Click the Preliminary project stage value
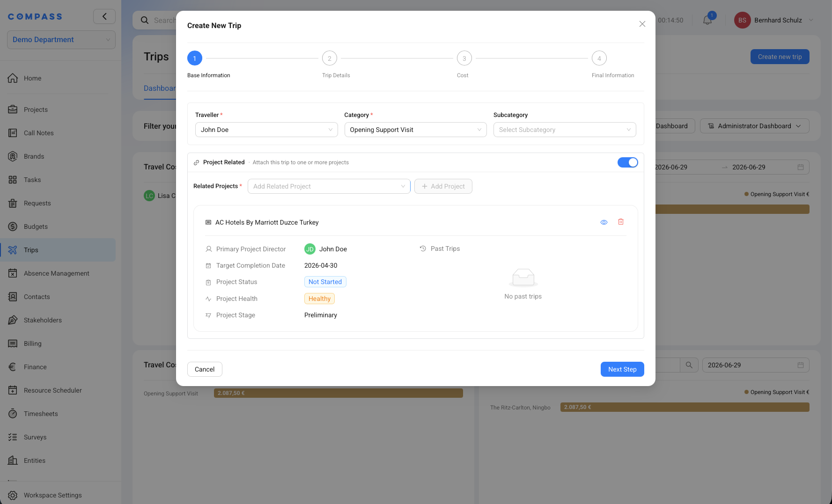Viewport: 832px width, 504px height. point(321,315)
